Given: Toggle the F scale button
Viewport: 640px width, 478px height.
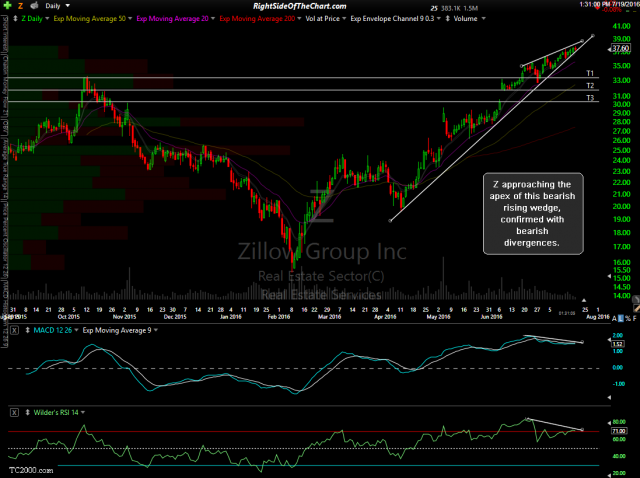Looking at the screenshot, I should pos(634,318).
